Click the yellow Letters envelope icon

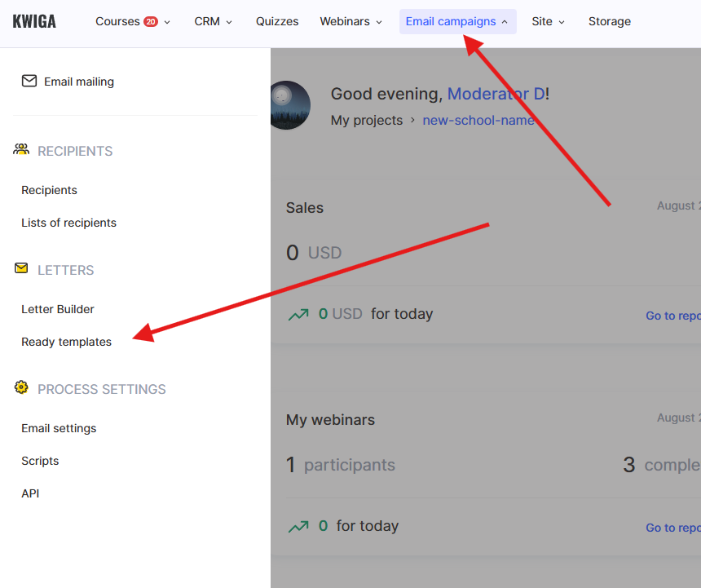coord(21,268)
